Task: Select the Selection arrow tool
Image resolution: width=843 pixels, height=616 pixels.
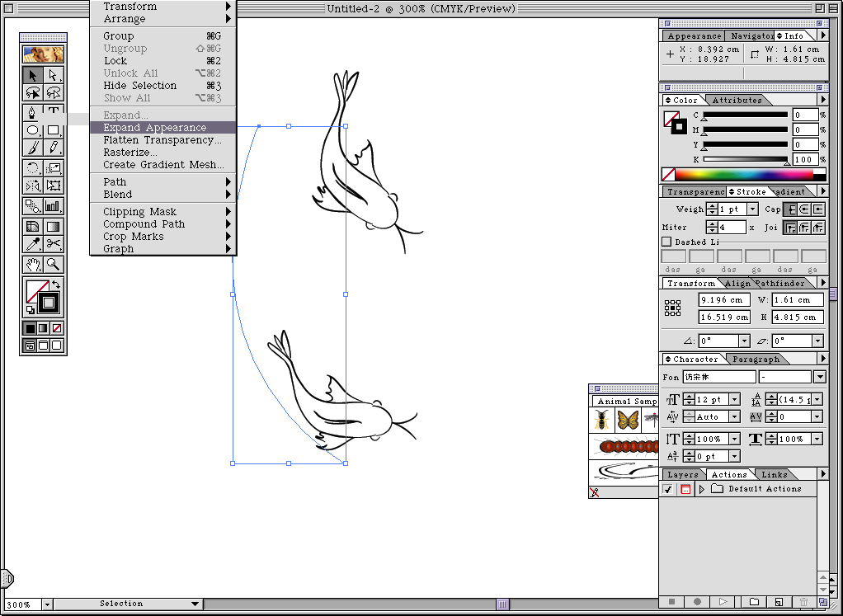Action: (33, 75)
